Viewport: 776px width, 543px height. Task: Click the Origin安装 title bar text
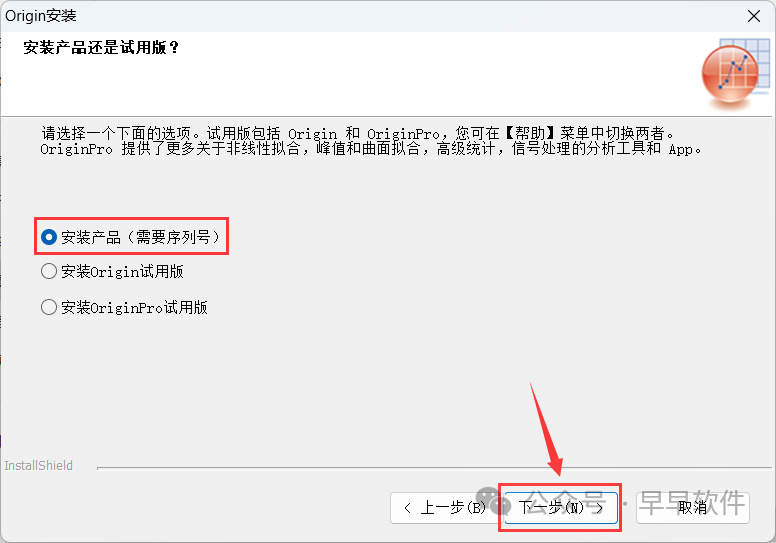point(41,16)
